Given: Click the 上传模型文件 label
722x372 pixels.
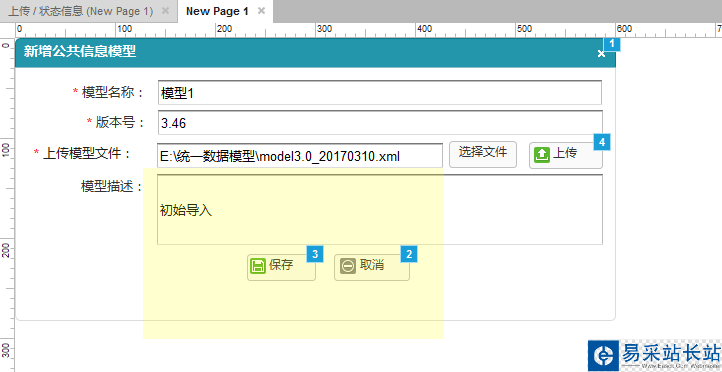Looking at the screenshot, I should [x=87, y=153].
